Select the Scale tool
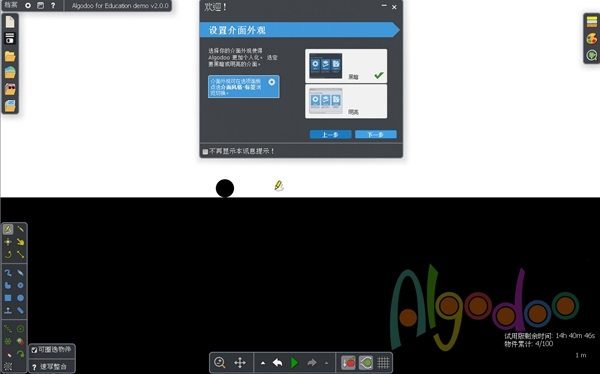The height and width of the screenshot is (374, 600). coord(20,255)
